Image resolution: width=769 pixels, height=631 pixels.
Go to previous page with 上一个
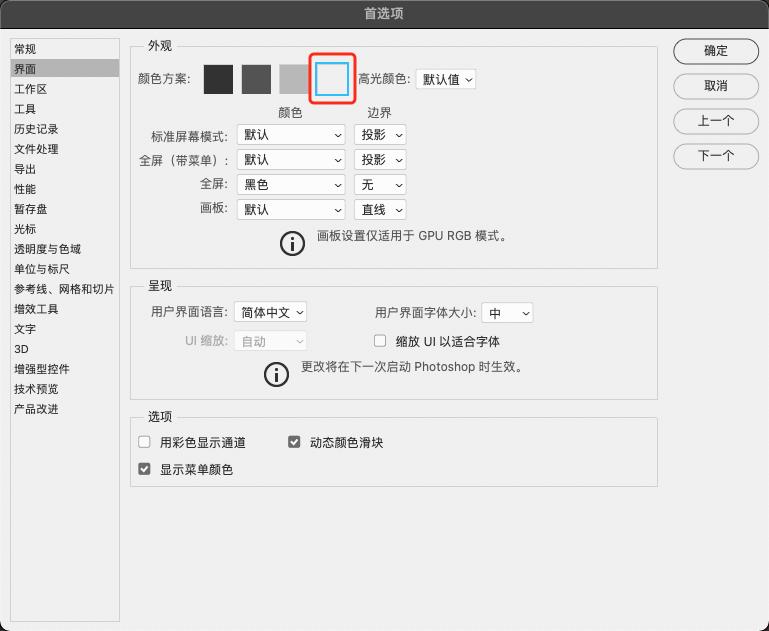coord(716,121)
